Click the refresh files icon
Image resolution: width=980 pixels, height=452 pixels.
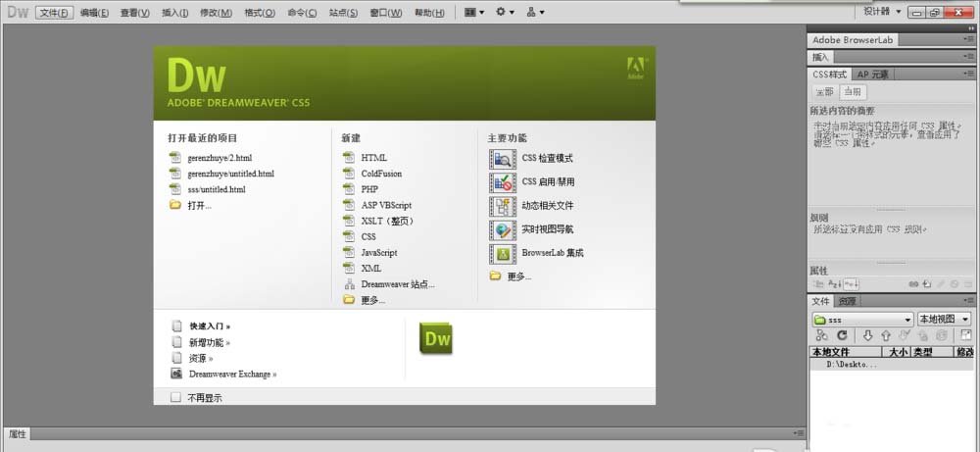pyautogui.click(x=842, y=335)
